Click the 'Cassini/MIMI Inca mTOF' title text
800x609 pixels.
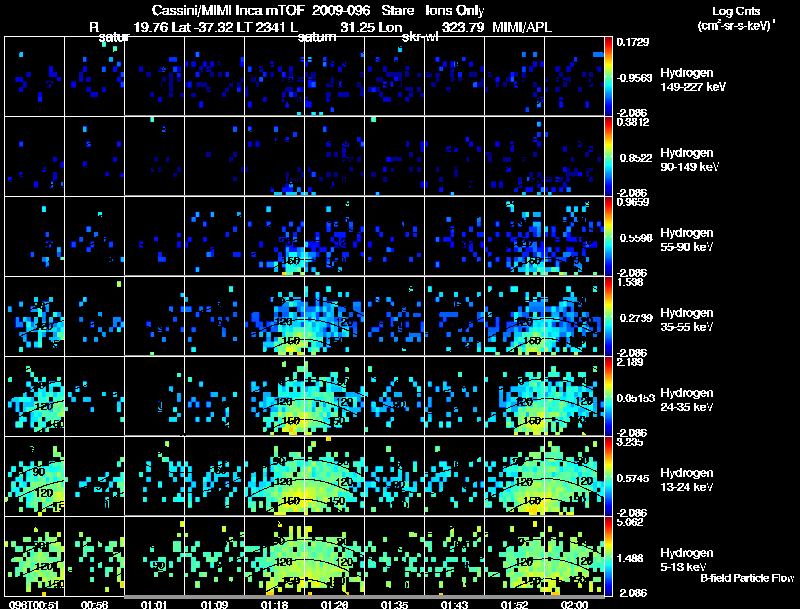pyautogui.click(x=228, y=10)
